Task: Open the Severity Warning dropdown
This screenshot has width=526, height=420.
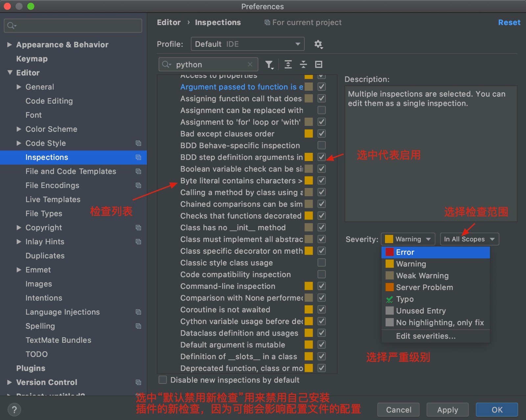Action: [408, 239]
